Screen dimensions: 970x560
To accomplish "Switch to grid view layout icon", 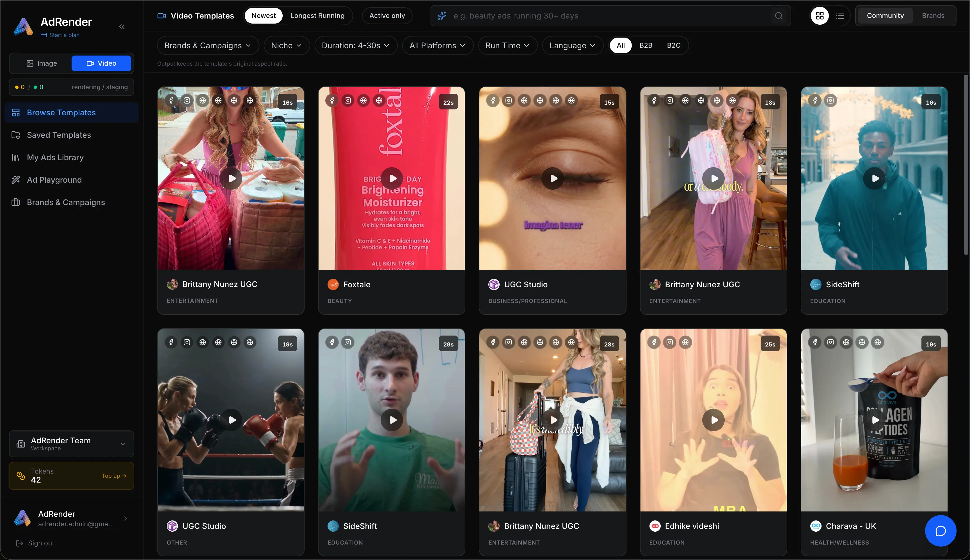I will point(820,16).
